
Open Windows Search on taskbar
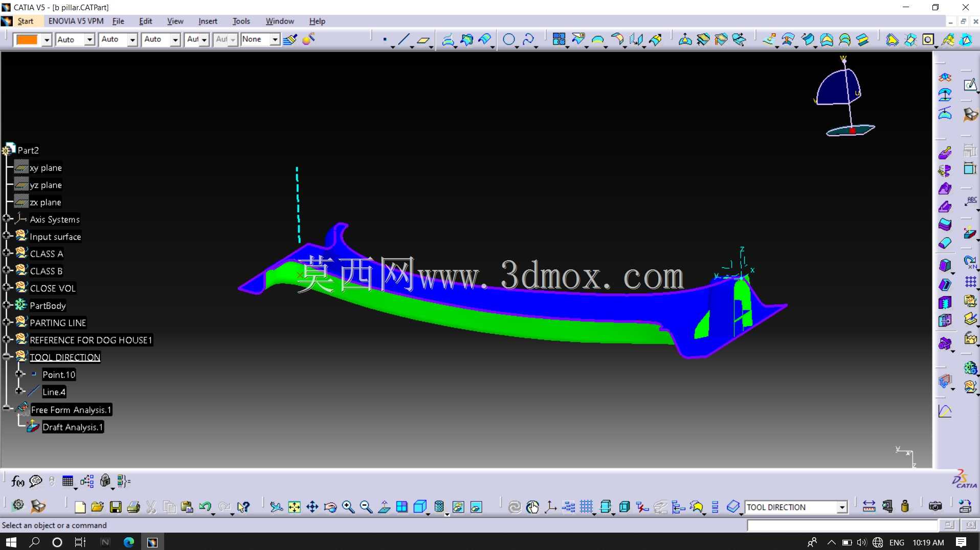click(34, 542)
